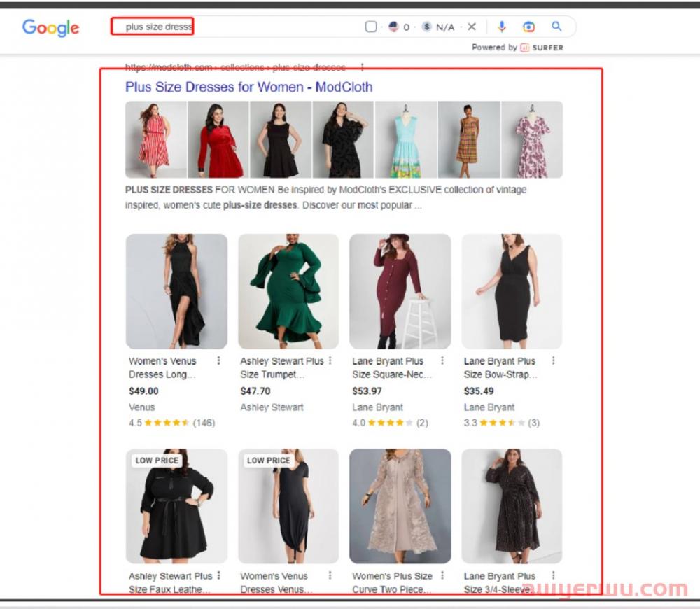
Task: Open more options for Ashley Stewart Trumpet dress
Action: click(330, 360)
